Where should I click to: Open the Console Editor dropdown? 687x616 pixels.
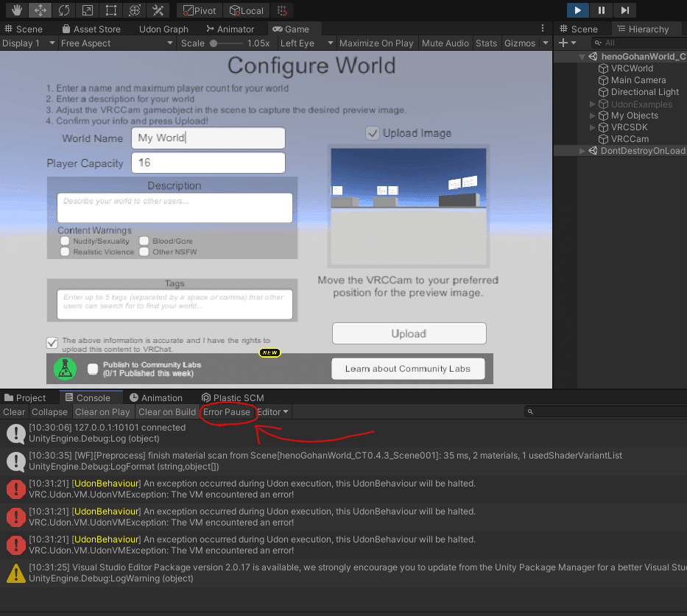(272, 412)
